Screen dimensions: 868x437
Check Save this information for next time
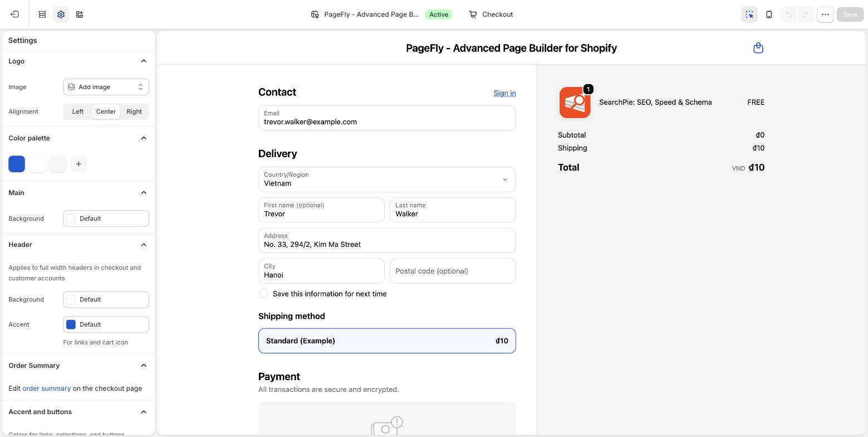263,294
